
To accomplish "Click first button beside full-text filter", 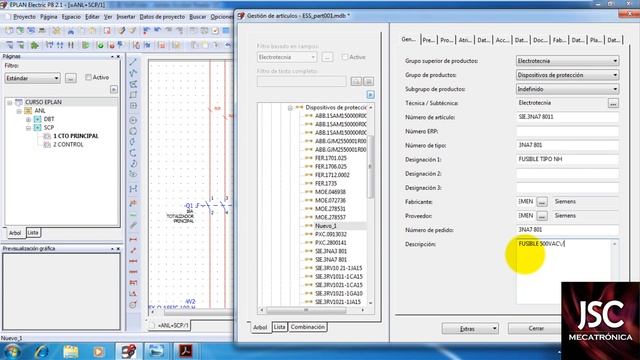I will pyautogui.click(x=356, y=81).
